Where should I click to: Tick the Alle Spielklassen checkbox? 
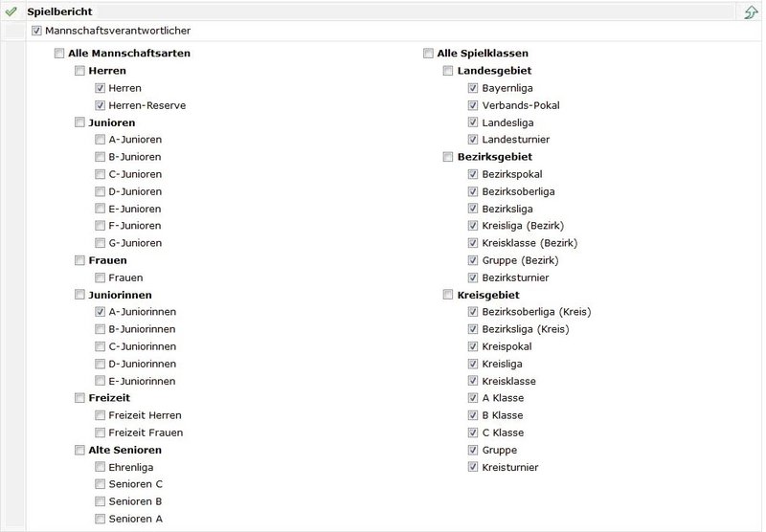[x=428, y=54]
